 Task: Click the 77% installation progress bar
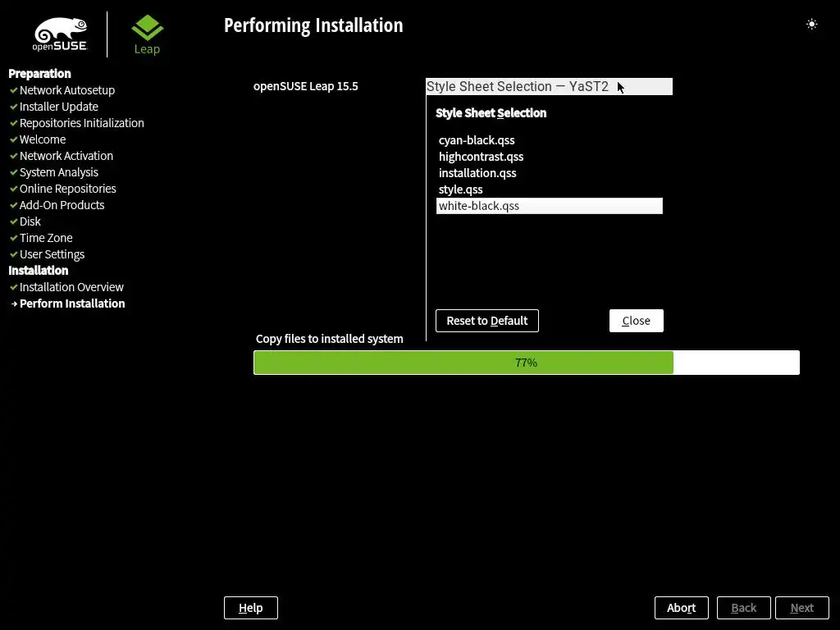pyautogui.click(x=526, y=363)
